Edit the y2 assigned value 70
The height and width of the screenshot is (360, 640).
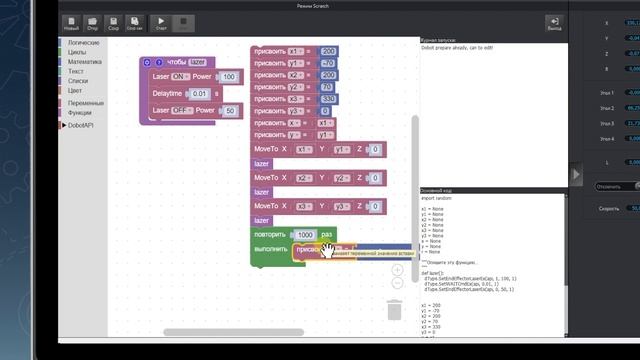pos(327,87)
